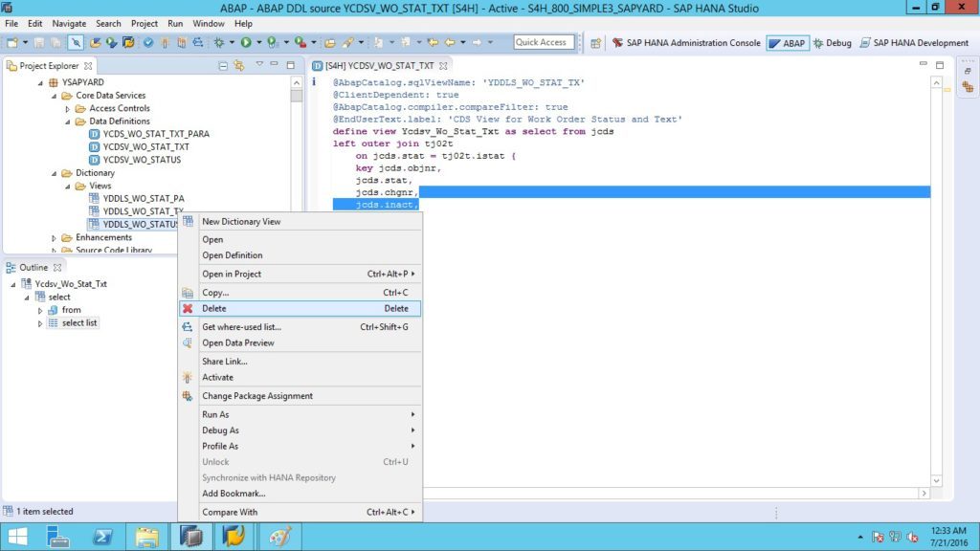Click the info marker in the editor gutter

click(314, 82)
